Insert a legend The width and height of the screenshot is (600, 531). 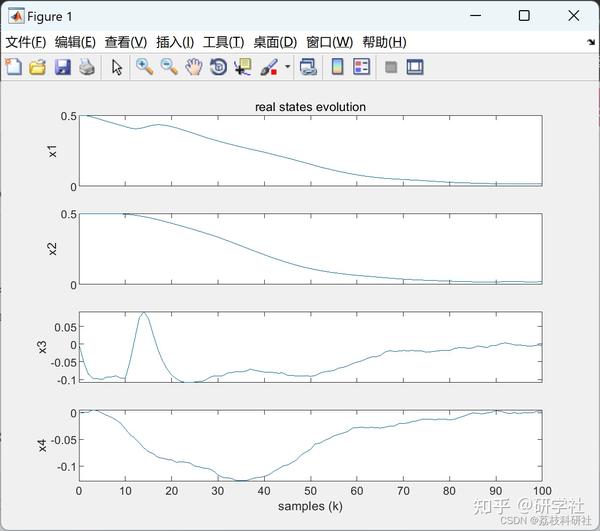point(361,67)
